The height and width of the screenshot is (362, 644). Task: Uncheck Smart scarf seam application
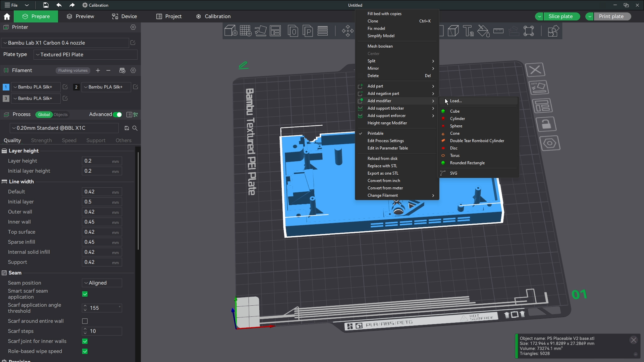click(85, 294)
